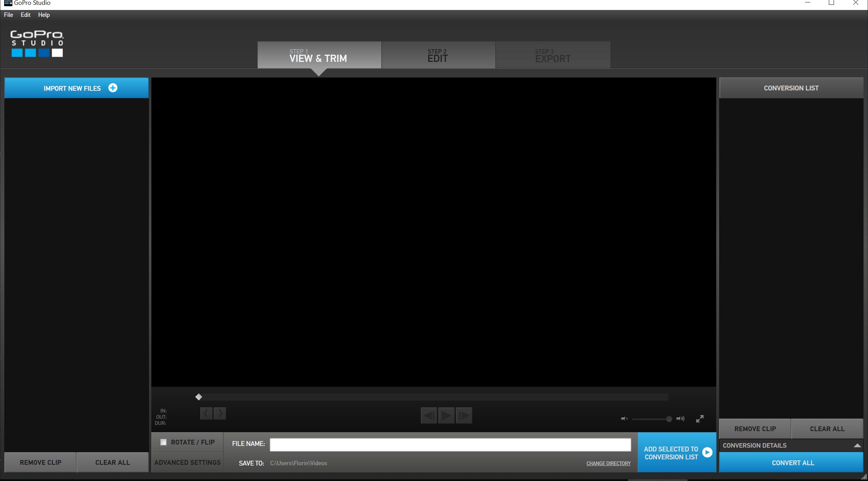
Task: Click the mark out point bracket icon
Action: click(x=220, y=413)
